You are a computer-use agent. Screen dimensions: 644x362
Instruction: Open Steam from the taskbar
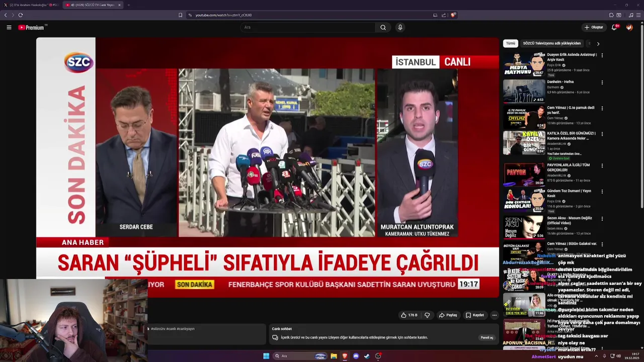coord(367,356)
